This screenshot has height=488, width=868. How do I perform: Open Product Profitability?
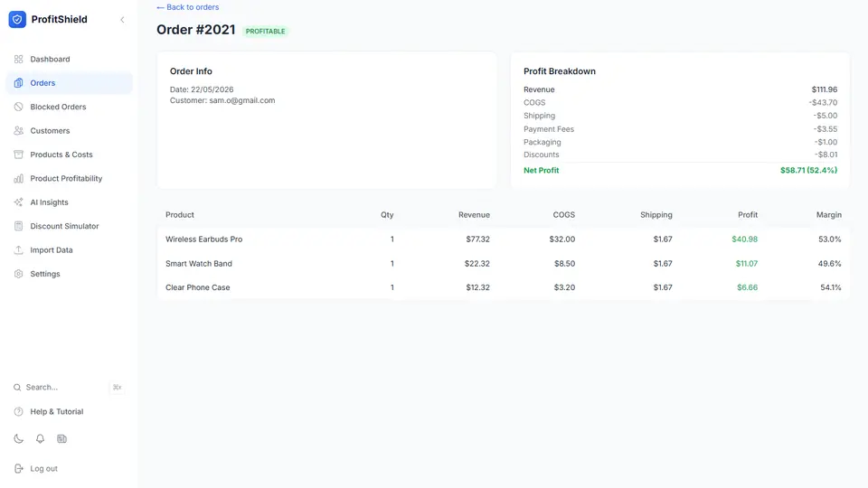[x=70, y=178]
